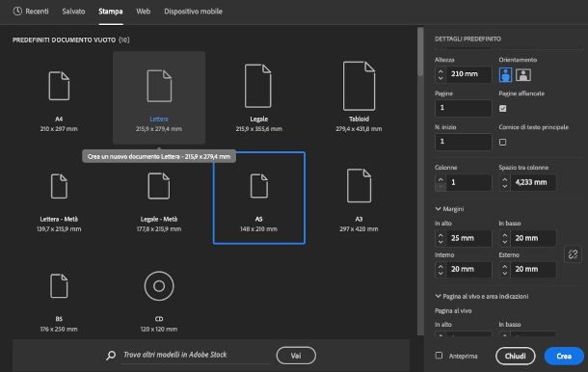Click the Interno 20 mm field
This screenshot has width=588, height=372.
tap(468, 269)
